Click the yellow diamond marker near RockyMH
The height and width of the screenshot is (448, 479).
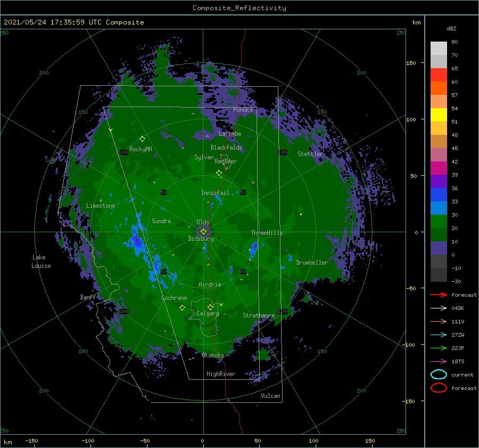[142, 139]
